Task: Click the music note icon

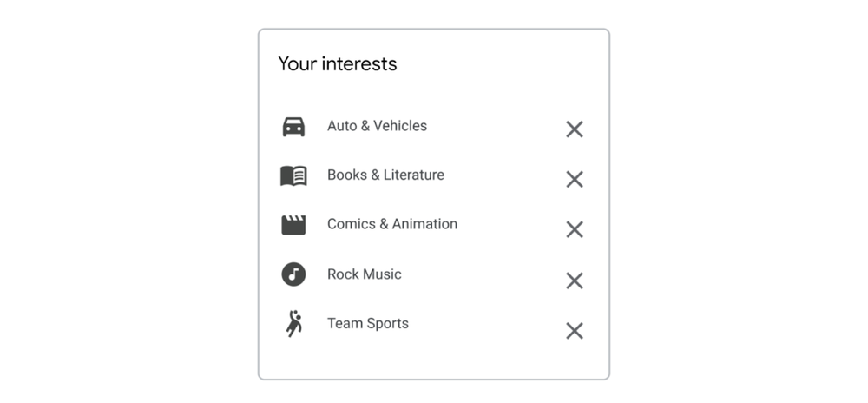Action: (x=293, y=274)
